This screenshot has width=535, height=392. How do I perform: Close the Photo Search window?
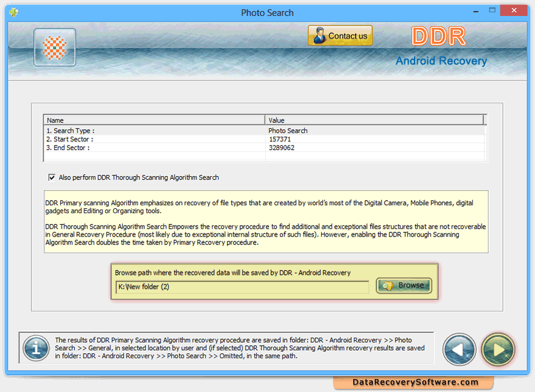(514, 10)
